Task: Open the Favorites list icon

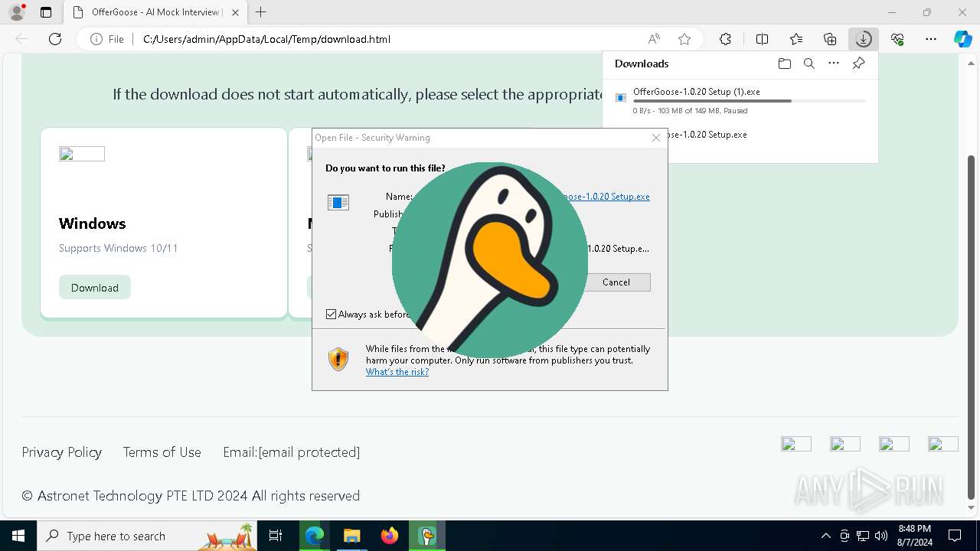Action: click(x=796, y=39)
